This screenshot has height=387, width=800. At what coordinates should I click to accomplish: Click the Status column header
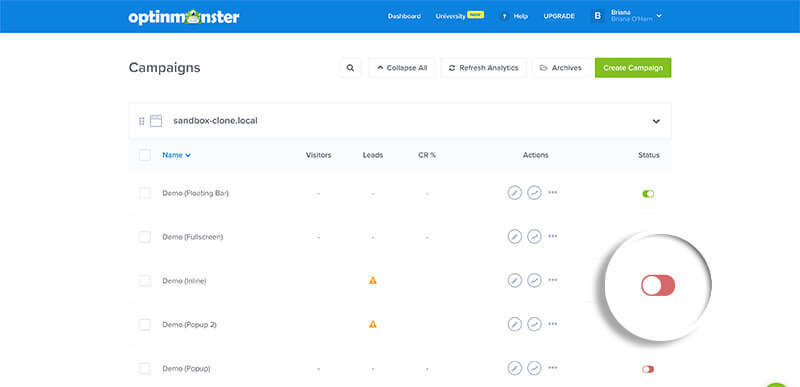[x=648, y=155]
